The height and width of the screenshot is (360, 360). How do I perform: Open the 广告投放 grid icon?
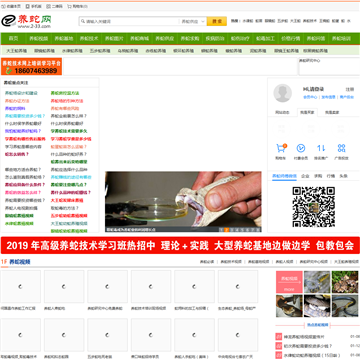tap(341, 148)
